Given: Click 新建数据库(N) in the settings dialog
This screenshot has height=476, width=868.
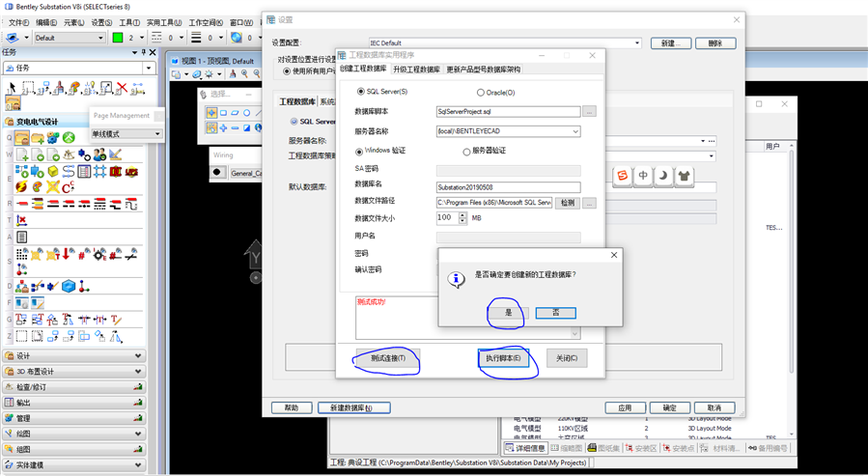Looking at the screenshot, I should click(354, 407).
